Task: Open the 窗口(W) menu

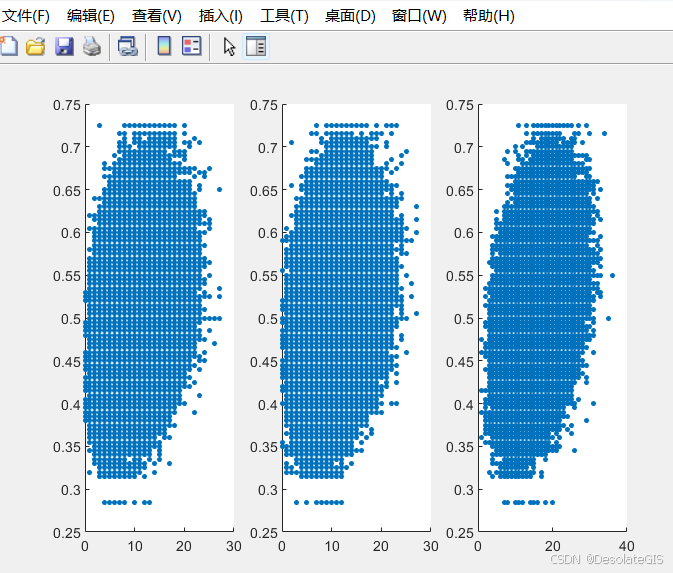Action: [419, 16]
